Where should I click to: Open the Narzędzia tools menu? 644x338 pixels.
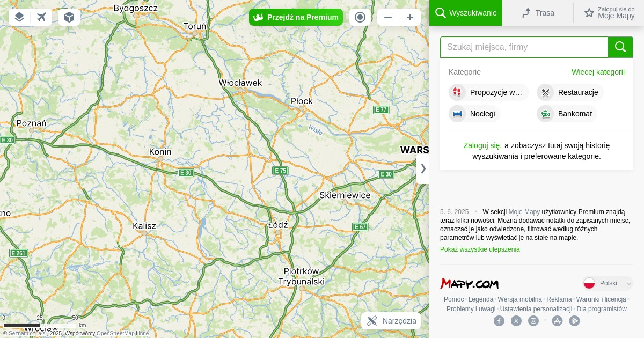(x=391, y=321)
